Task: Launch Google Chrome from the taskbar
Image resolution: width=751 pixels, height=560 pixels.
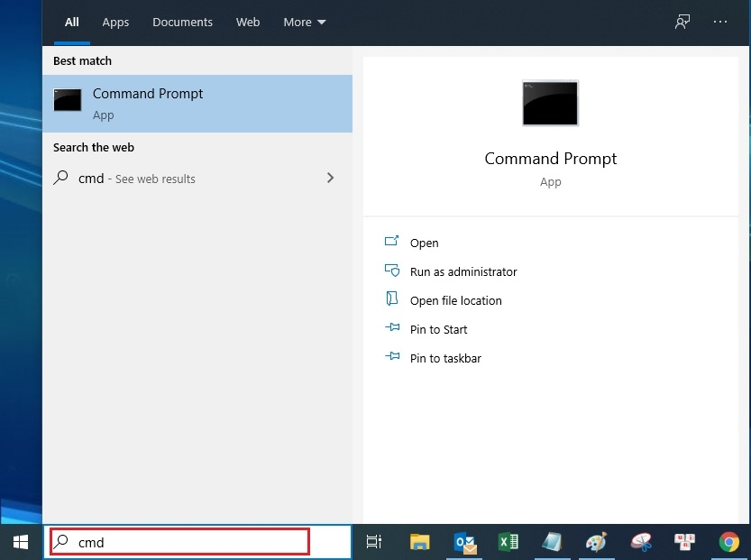Action: [728, 542]
